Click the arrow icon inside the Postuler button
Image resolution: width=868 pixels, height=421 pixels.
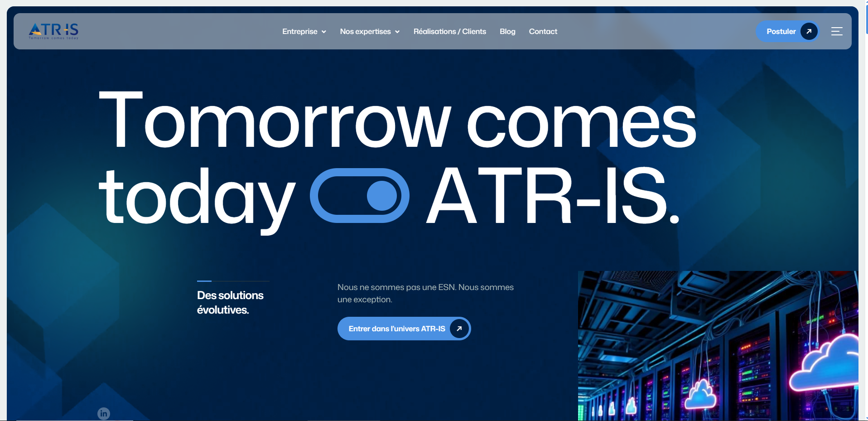coord(809,31)
